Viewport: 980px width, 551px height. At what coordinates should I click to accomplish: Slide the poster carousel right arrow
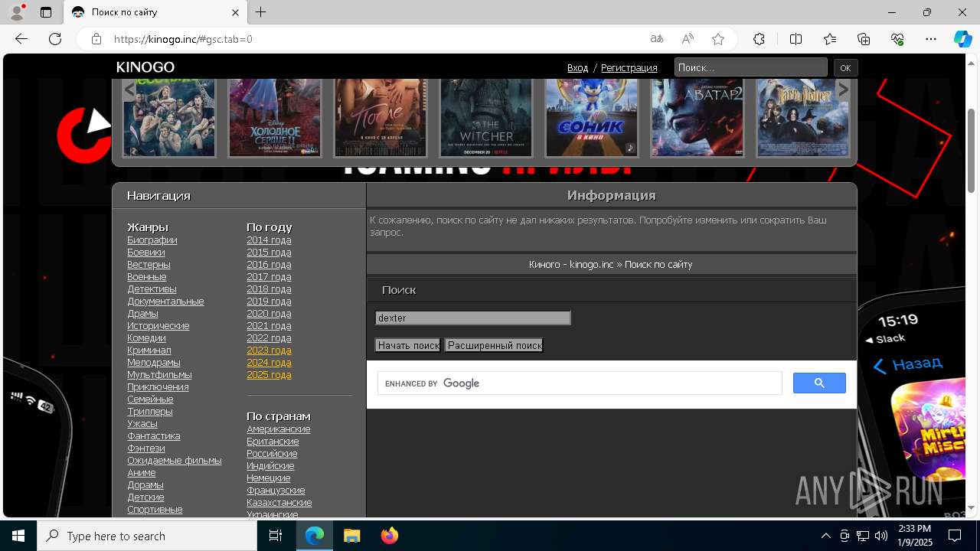(843, 90)
